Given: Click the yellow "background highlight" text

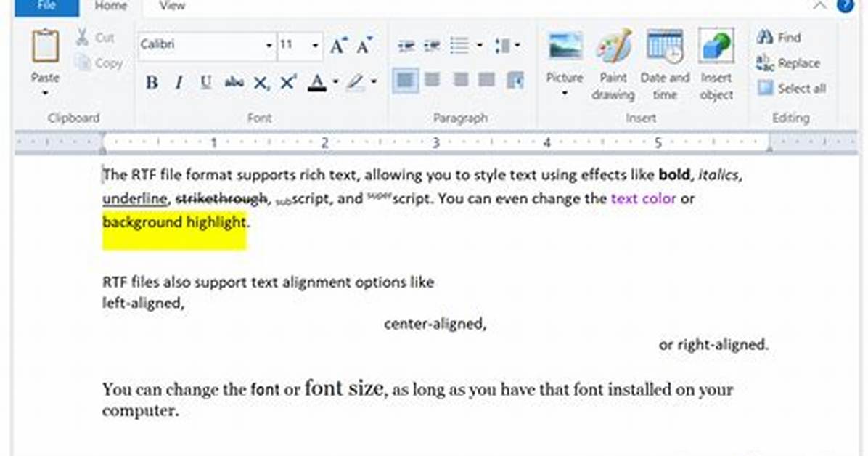Looking at the screenshot, I should 174,222.
